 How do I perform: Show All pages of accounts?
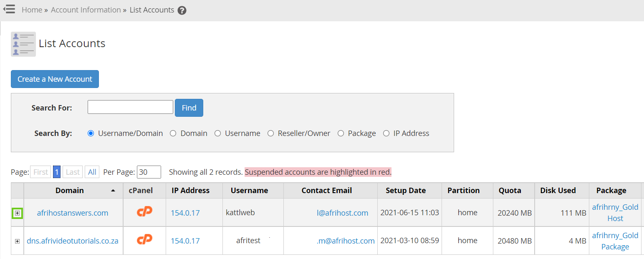(x=92, y=172)
